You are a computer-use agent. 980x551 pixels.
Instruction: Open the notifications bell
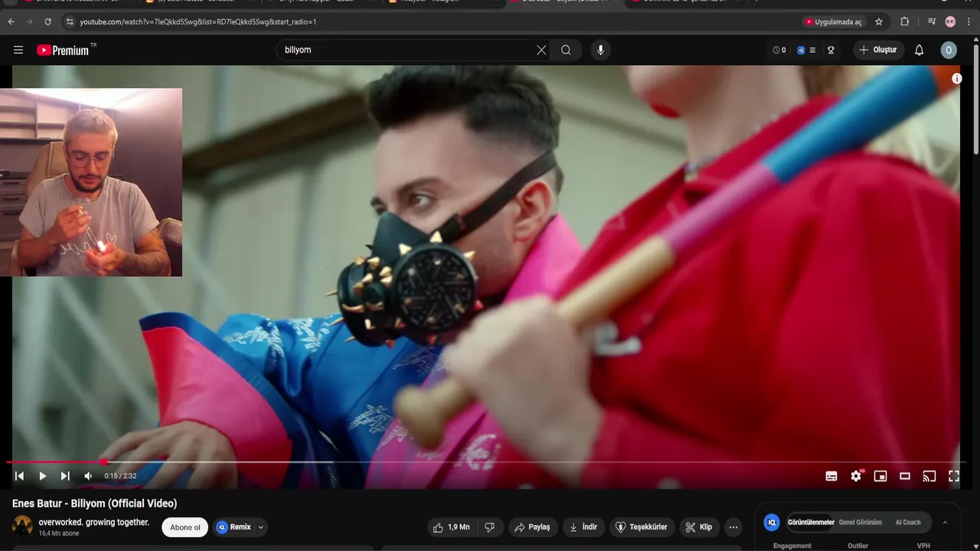point(919,50)
